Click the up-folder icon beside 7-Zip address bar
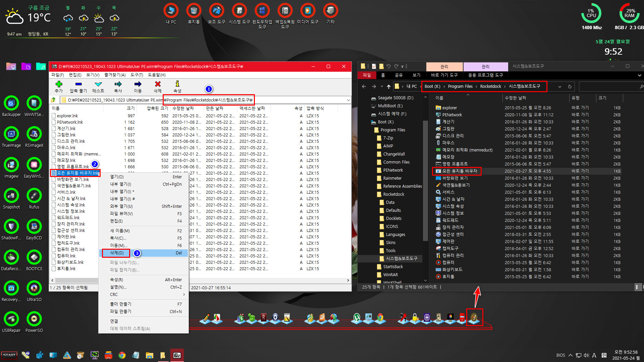 (x=53, y=100)
